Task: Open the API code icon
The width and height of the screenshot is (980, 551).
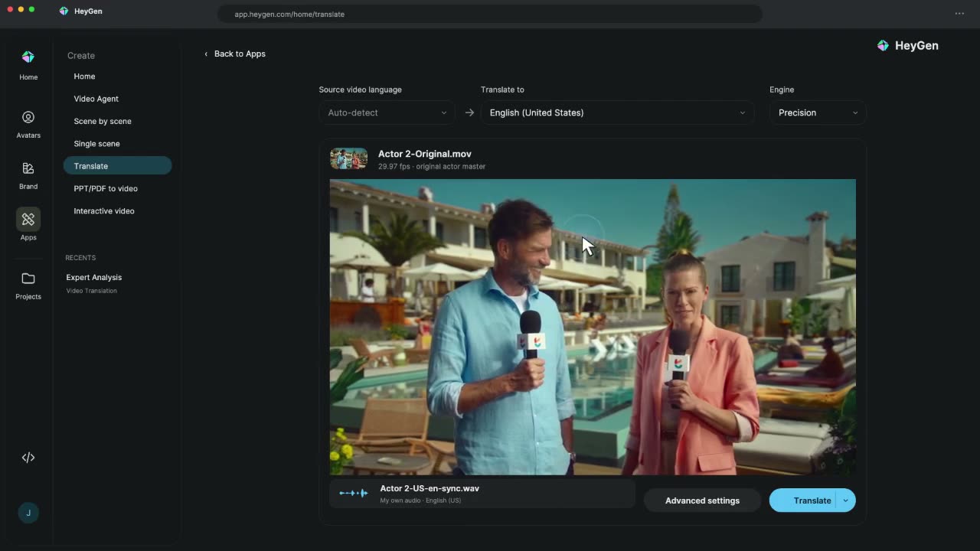Action: pyautogui.click(x=28, y=458)
